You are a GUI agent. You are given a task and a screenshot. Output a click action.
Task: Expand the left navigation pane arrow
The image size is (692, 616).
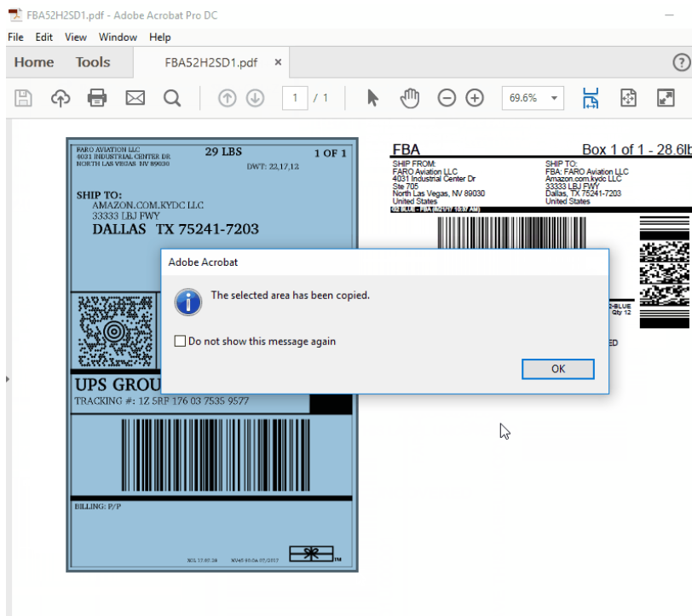pyautogui.click(x=8, y=379)
